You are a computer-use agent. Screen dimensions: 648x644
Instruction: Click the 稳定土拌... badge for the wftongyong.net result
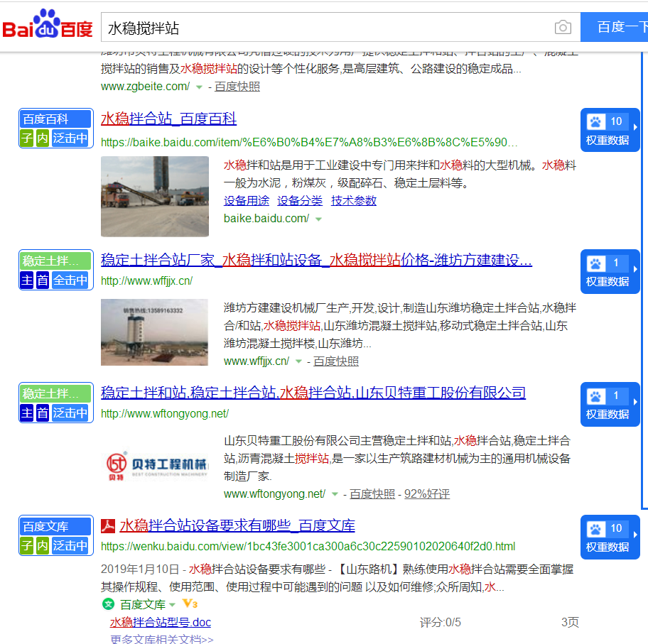[55, 393]
